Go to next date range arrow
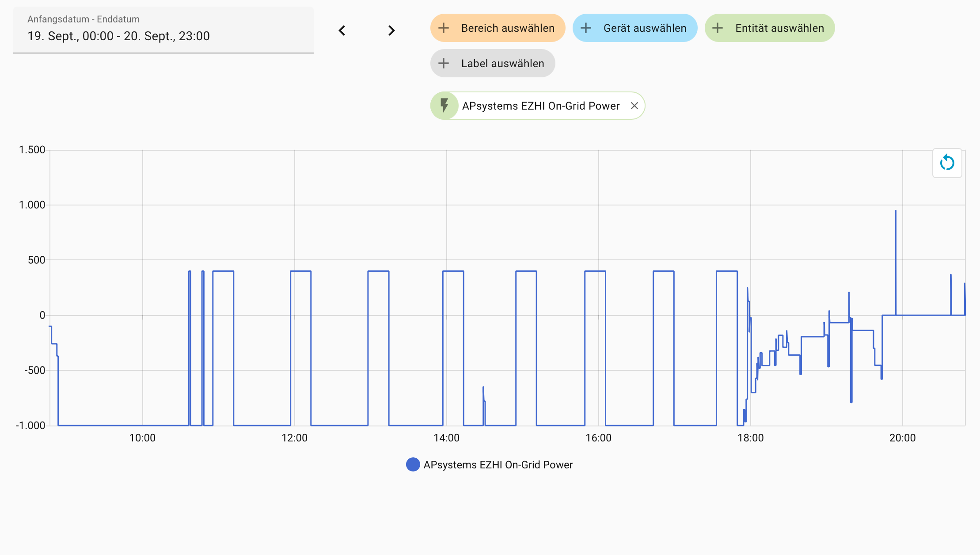980x555 pixels. pyautogui.click(x=391, y=30)
